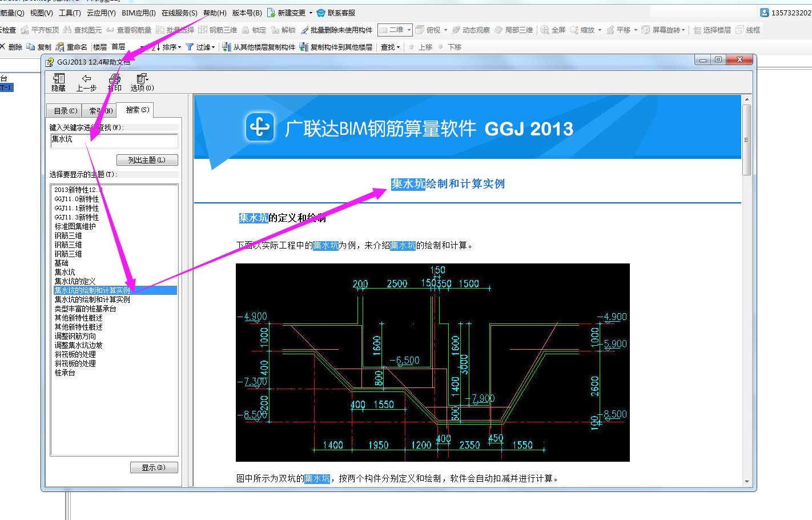812x520 pixels.
Task: Click the 局部三维 toolbar icon
Action: [499, 30]
